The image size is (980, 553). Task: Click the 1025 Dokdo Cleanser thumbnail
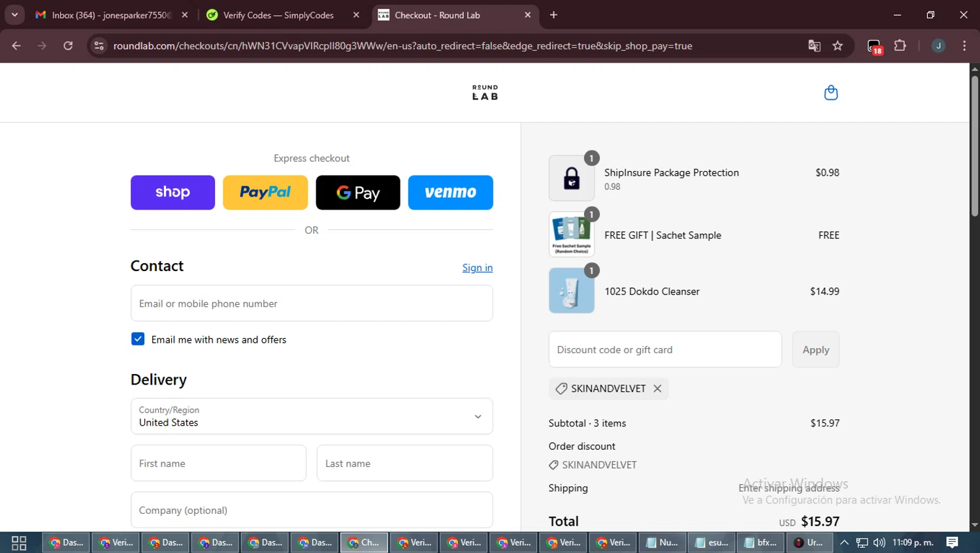click(x=572, y=291)
